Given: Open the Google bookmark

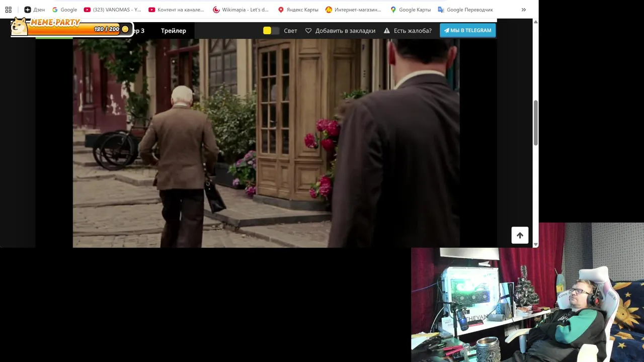Looking at the screenshot, I should point(64,10).
